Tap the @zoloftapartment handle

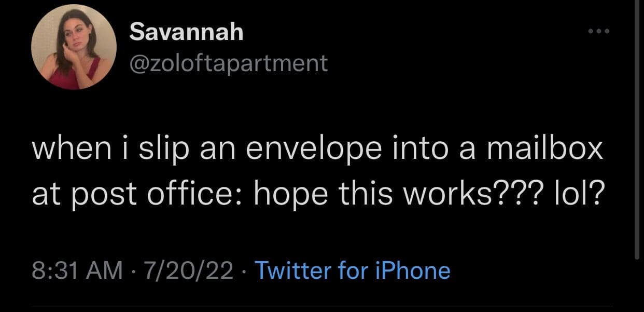click(x=228, y=63)
